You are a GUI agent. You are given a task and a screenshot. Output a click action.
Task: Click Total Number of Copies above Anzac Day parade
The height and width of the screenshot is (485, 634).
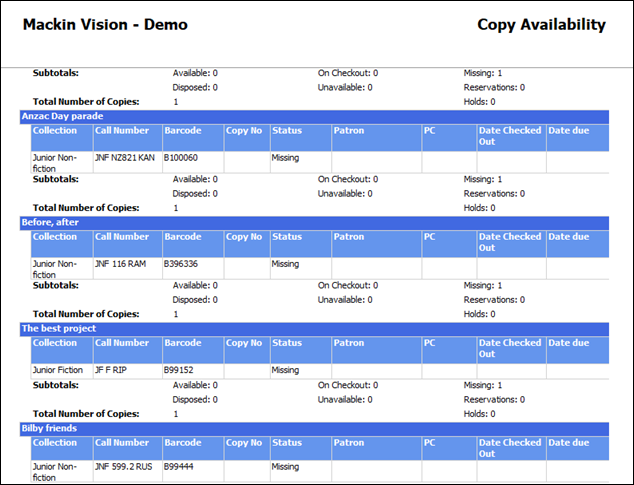(86, 102)
